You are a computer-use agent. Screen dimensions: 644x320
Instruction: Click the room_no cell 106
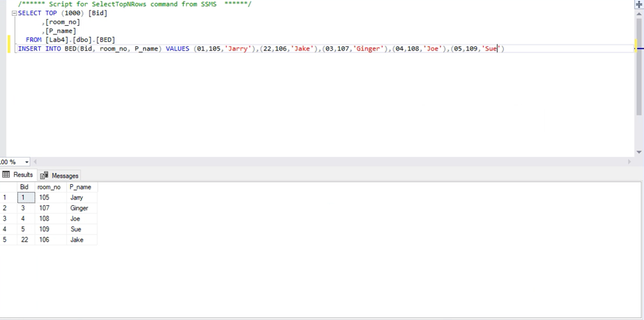pyautogui.click(x=51, y=240)
